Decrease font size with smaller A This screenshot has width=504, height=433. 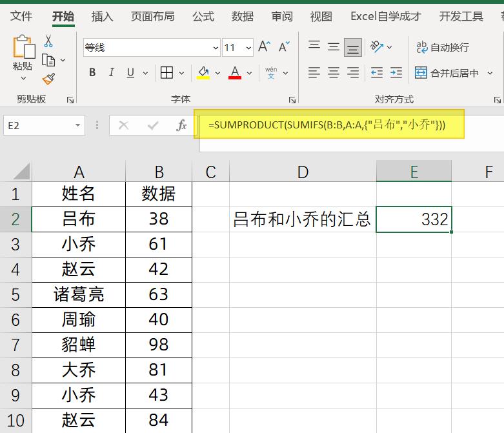284,47
